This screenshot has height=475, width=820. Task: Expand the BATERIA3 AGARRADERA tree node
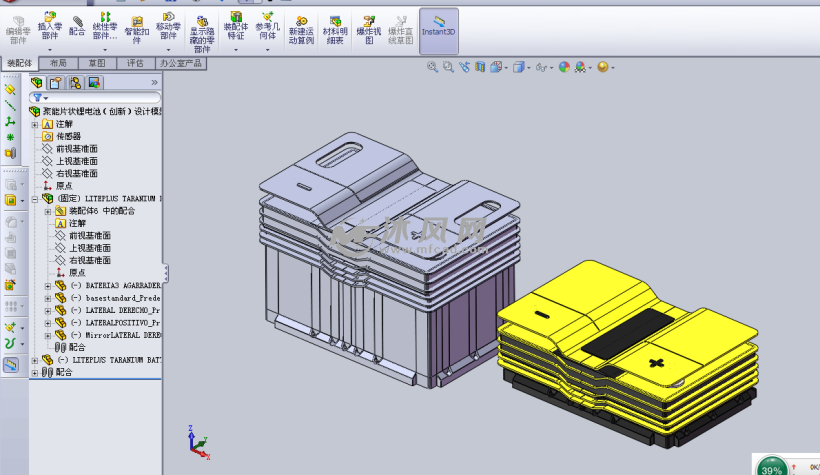coord(48,285)
